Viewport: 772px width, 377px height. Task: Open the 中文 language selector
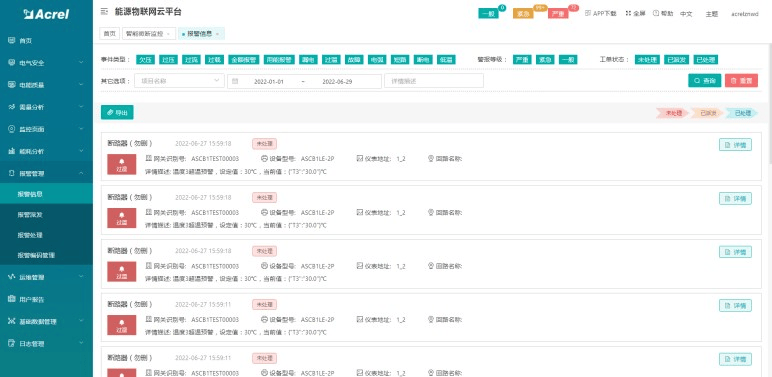(x=686, y=14)
